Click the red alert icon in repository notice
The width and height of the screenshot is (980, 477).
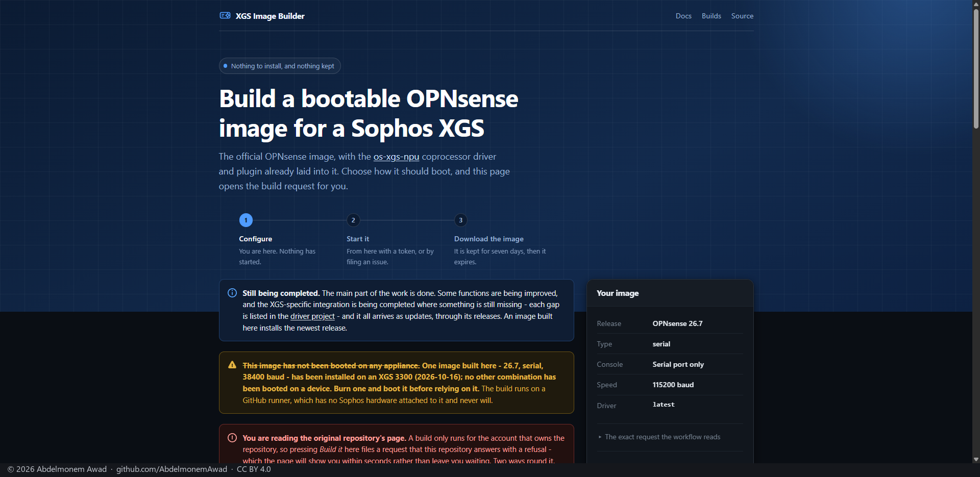click(x=232, y=438)
